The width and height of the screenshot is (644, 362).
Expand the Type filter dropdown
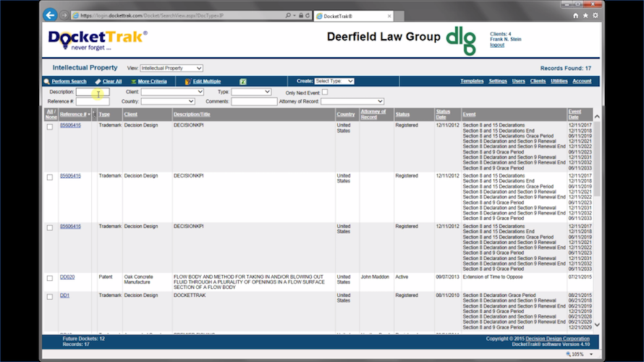coord(251,92)
